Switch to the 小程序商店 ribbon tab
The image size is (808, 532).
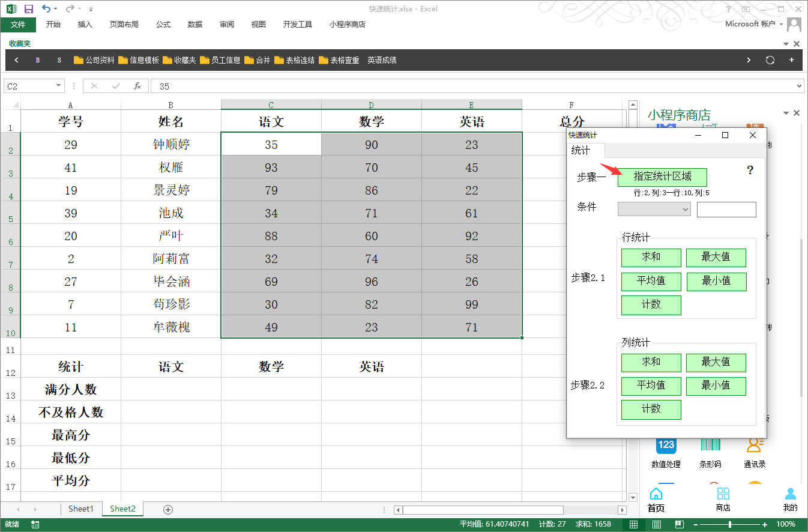(348, 25)
